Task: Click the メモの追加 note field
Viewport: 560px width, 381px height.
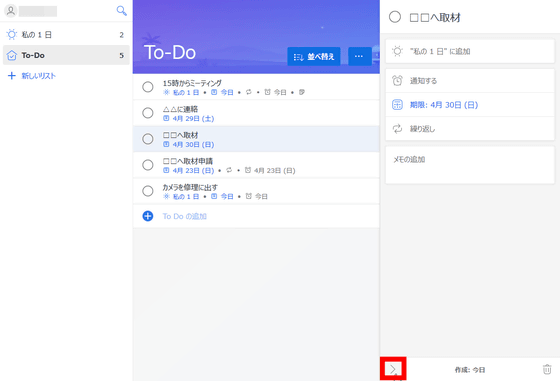Action: click(470, 165)
